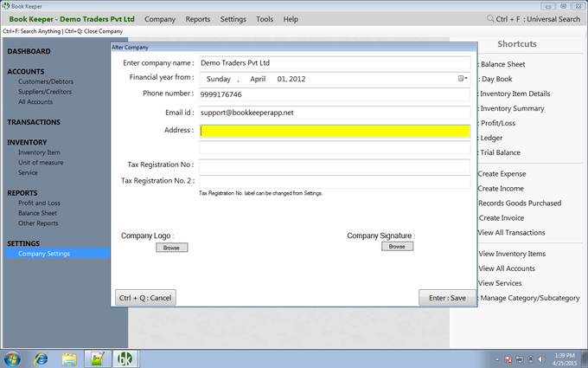Click View Services shortcut
The height and width of the screenshot is (368, 588).
coord(500,283)
